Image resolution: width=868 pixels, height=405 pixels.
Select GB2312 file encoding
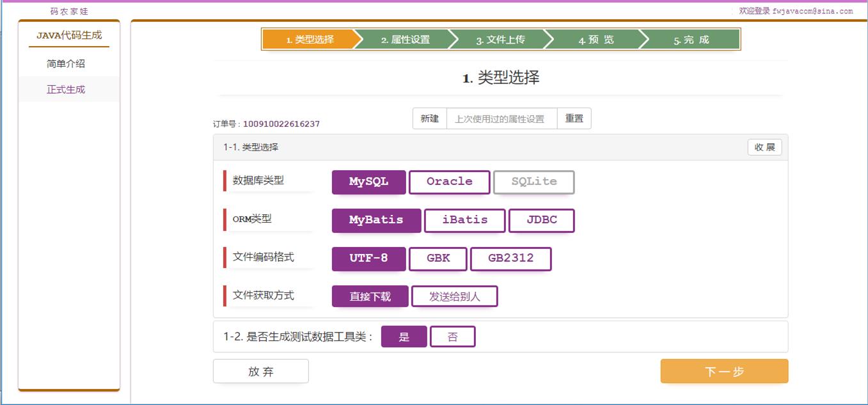(x=510, y=258)
